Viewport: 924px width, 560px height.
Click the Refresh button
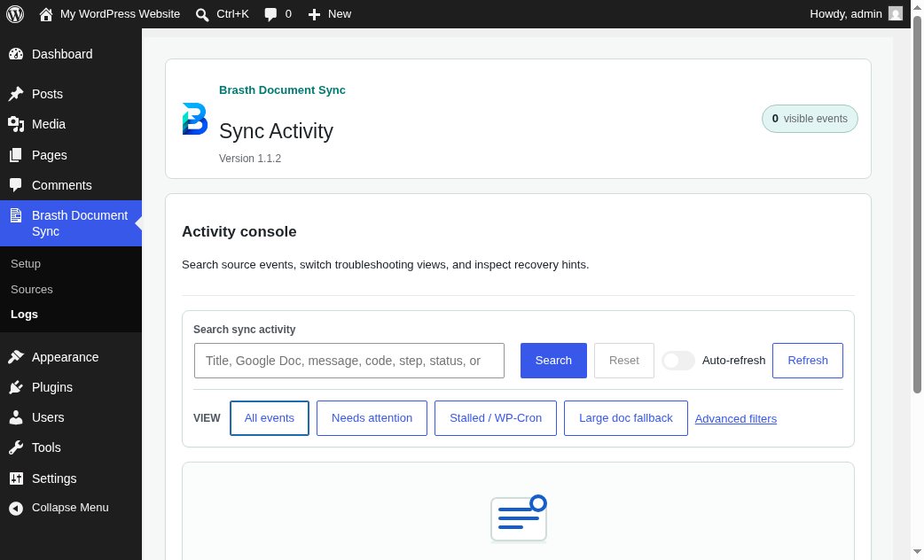pos(807,361)
